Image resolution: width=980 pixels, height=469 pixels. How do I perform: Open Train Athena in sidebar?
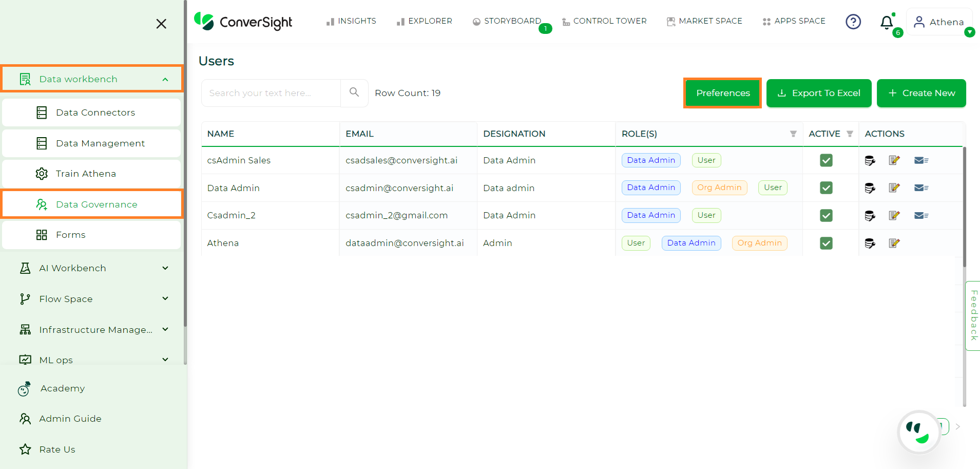click(91, 174)
